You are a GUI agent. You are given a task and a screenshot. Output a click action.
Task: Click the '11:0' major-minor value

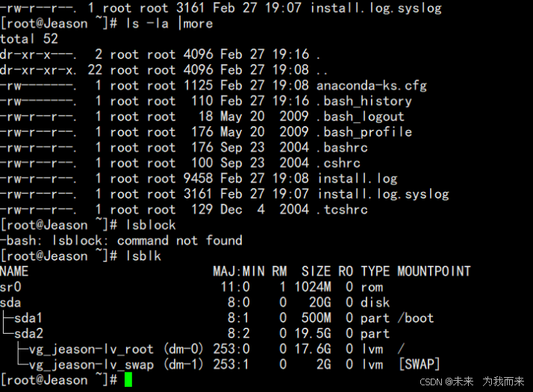point(235,287)
